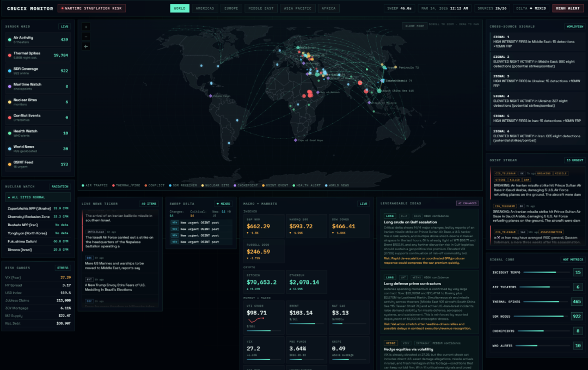Click the Globe Mode button
This screenshot has height=370, width=588.
(415, 26)
